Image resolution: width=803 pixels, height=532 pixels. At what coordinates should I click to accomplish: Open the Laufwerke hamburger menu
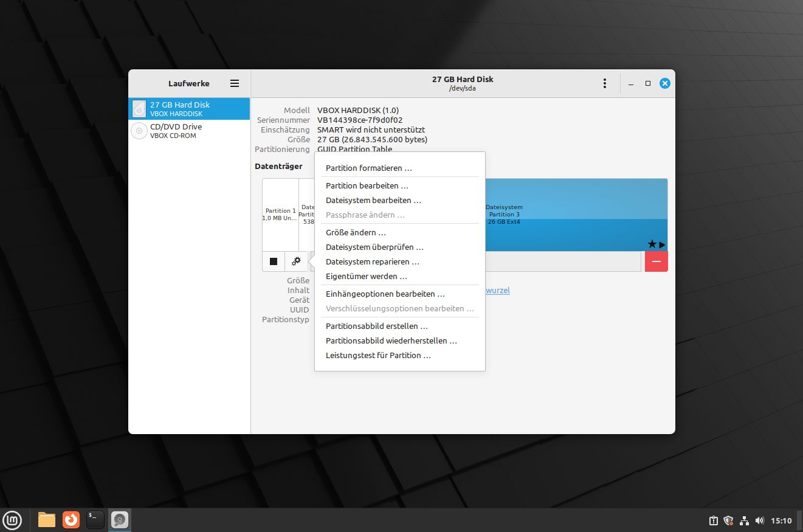(x=235, y=83)
